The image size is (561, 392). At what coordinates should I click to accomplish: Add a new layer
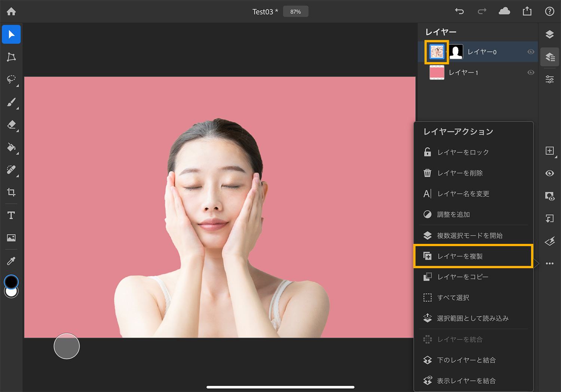click(549, 151)
